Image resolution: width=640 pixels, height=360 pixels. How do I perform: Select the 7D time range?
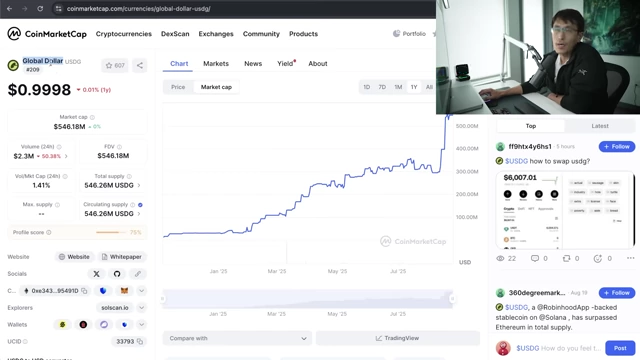coord(382,87)
